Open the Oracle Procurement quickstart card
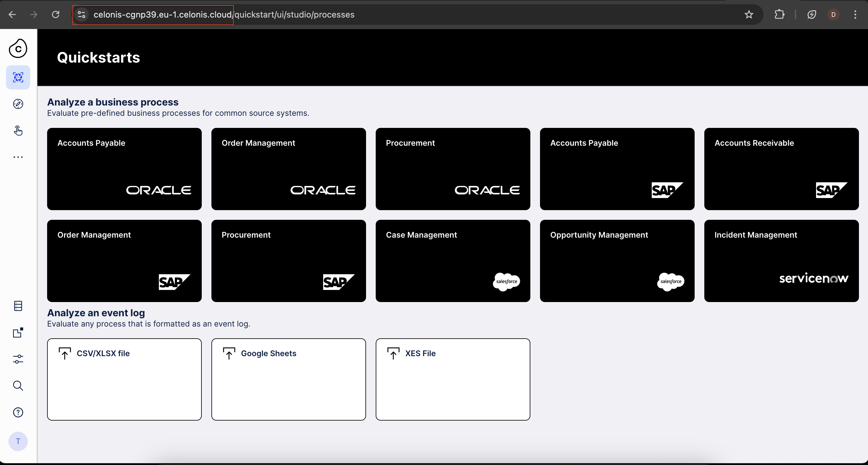Viewport: 868px width, 465px height. pos(453,169)
